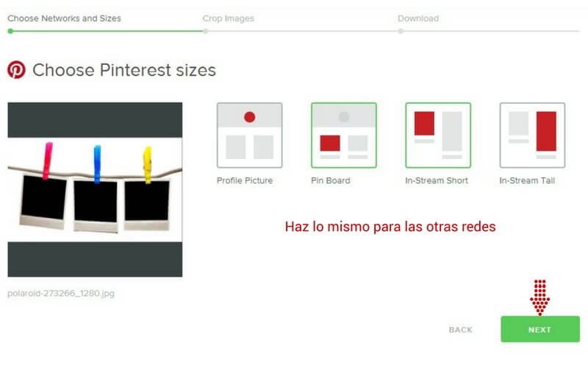
Task: Click the red dotted arrow above NEXT
Action: coord(540,297)
